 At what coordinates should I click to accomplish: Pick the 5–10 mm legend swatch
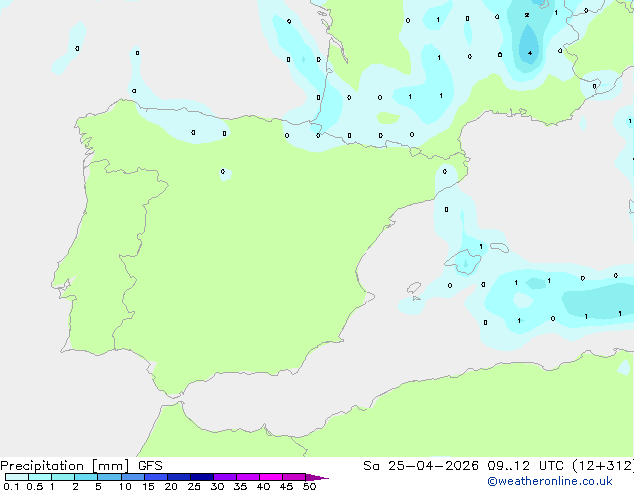click(x=109, y=477)
